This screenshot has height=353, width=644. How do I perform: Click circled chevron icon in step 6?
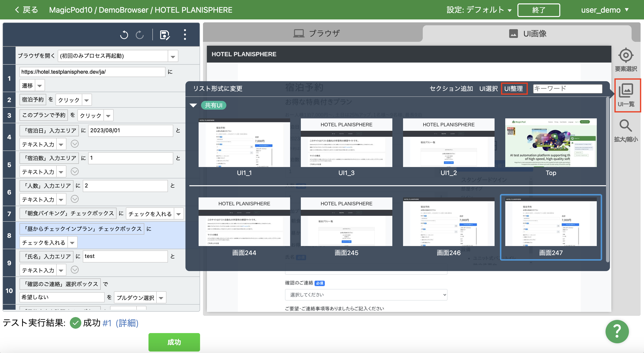[x=75, y=199]
